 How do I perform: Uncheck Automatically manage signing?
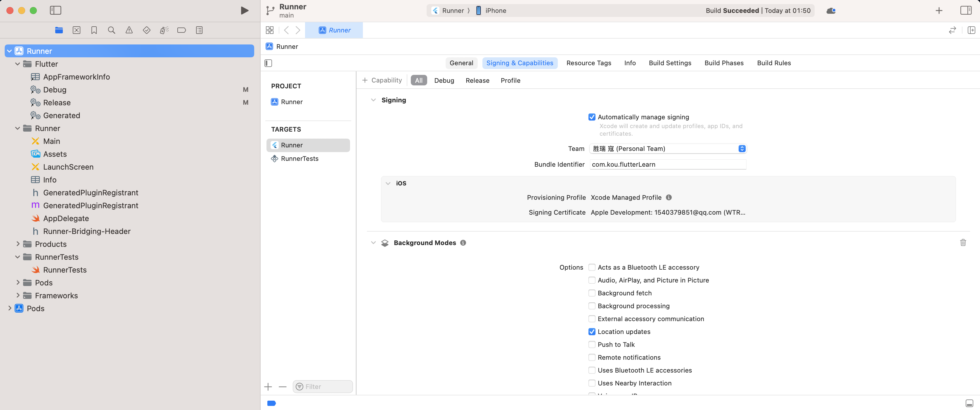(592, 117)
